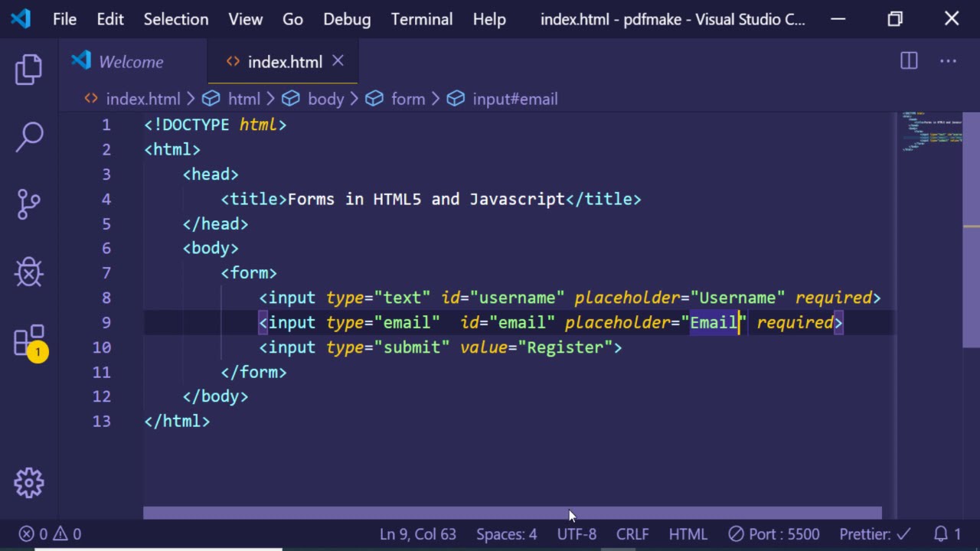This screenshot has width=980, height=551.
Task: Click line number 9 in the gutter
Action: [106, 323]
